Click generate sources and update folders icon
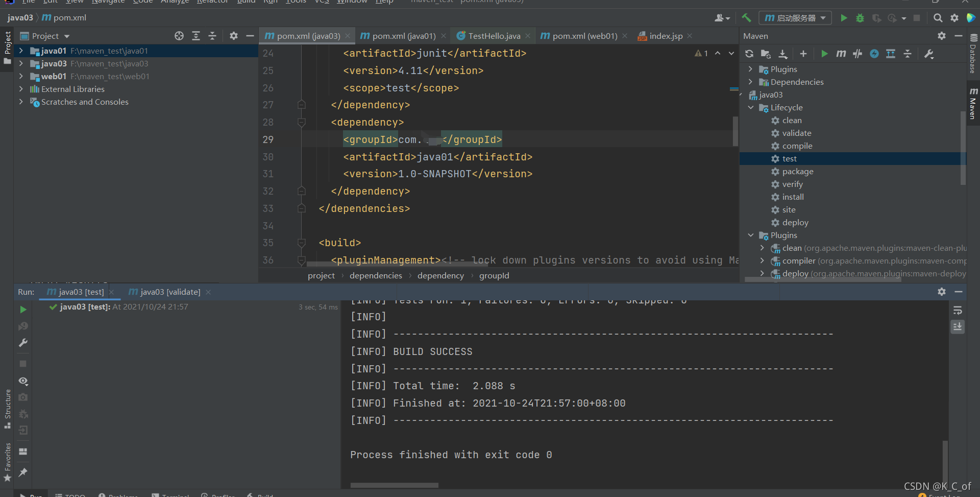980x497 pixels. (x=766, y=54)
